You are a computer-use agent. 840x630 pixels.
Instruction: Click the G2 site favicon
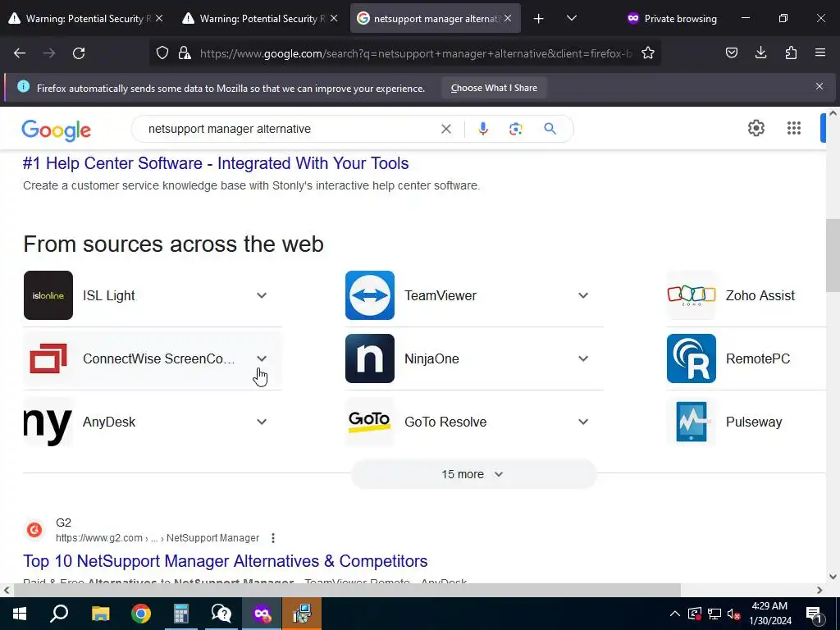click(x=34, y=530)
